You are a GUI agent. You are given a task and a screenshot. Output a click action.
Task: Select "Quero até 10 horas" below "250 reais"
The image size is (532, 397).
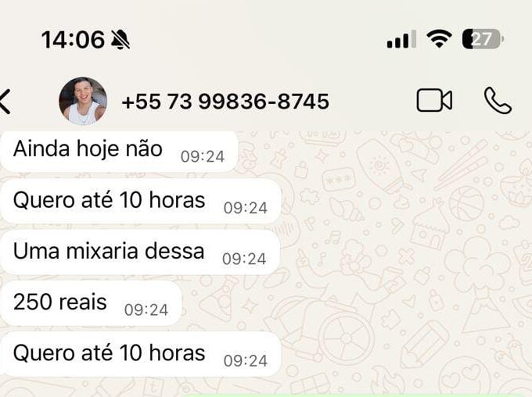[x=141, y=354]
